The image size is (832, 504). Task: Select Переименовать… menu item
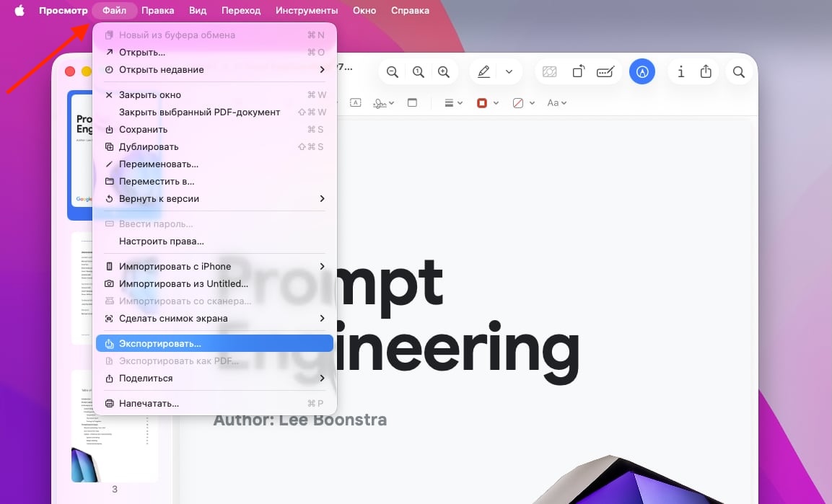click(x=214, y=164)
